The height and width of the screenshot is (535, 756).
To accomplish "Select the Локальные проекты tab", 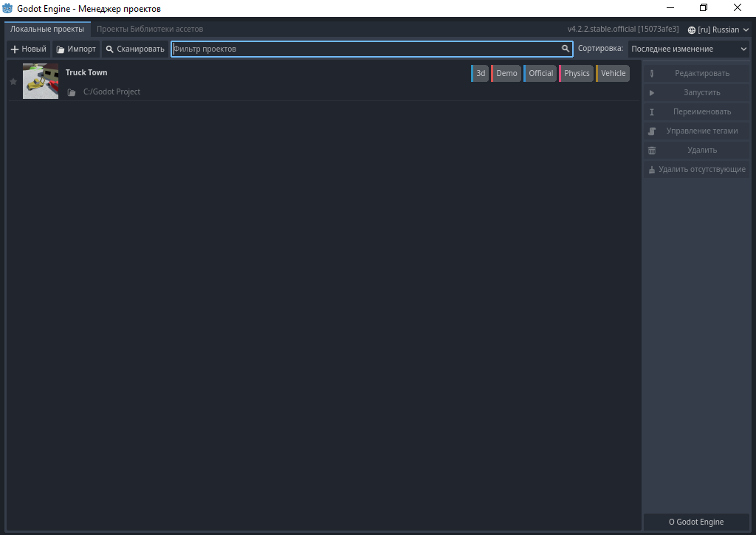I will (x=47, y=29).
